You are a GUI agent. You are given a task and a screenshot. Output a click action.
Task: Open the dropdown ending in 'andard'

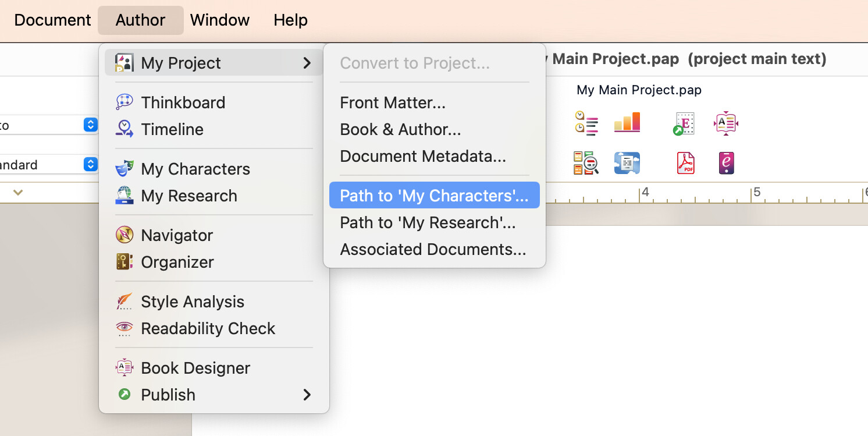pos(90,165)
